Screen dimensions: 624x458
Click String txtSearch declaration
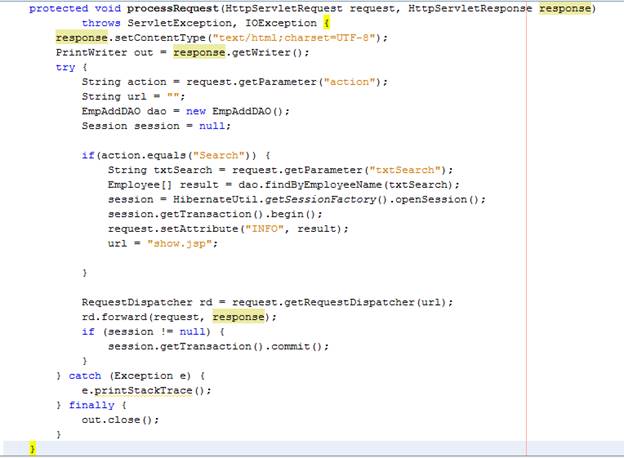coord(280,170)
